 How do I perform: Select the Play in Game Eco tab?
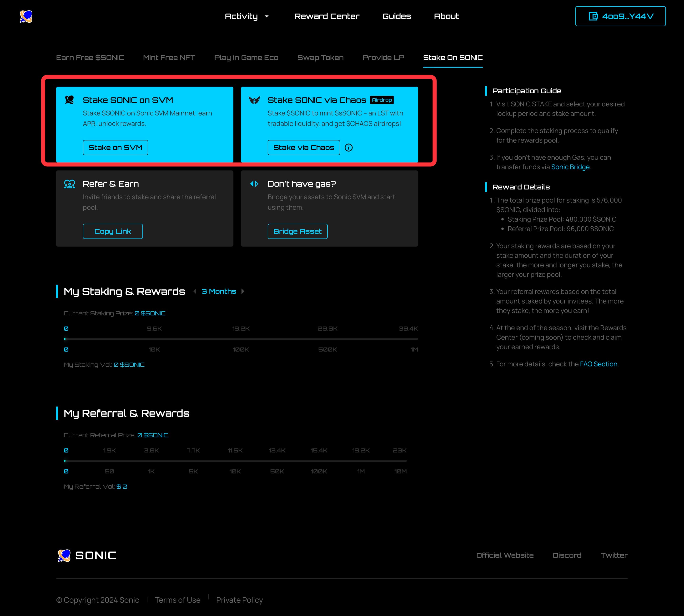click(x=246, y=58)
